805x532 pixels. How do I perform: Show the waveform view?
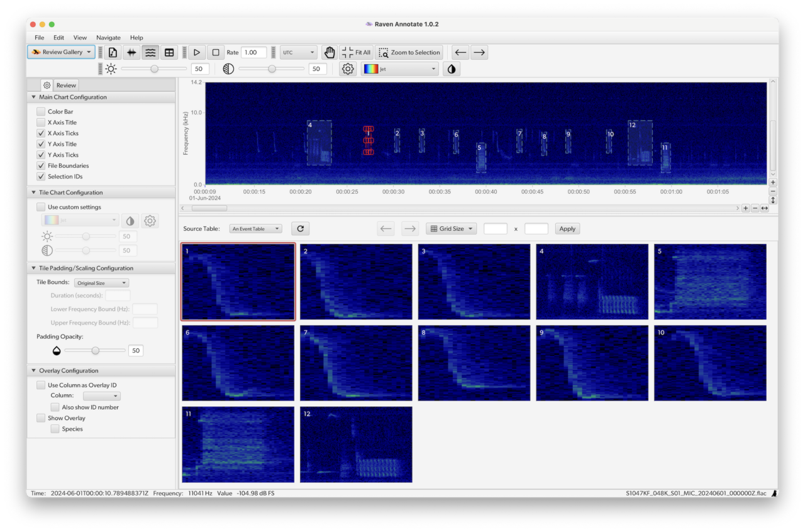131,53
